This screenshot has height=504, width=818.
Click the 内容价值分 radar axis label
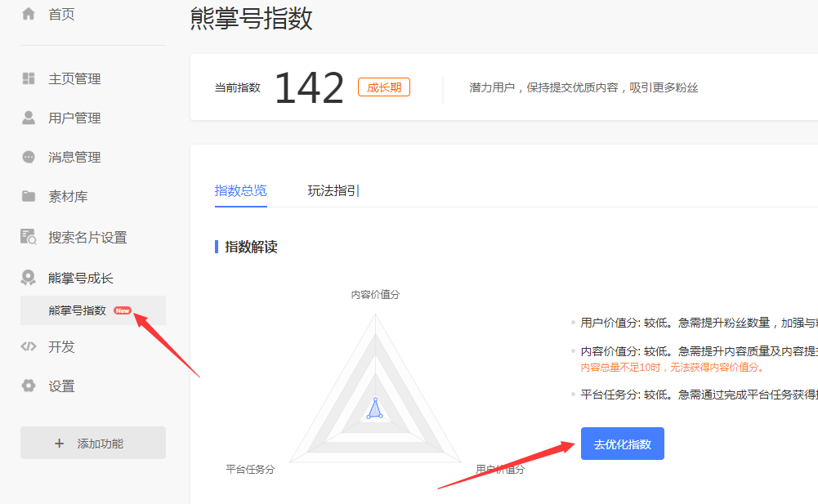click(375, 294)
